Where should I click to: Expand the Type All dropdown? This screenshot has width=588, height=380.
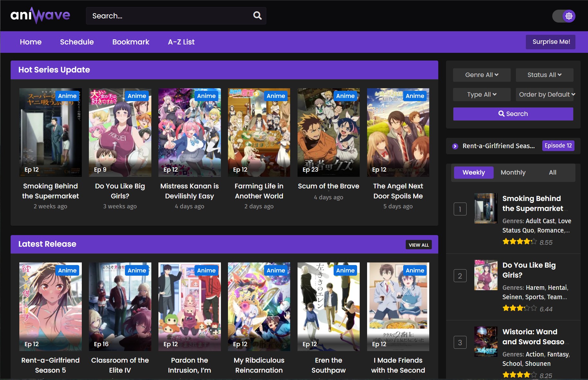click(x=482, y=94)
